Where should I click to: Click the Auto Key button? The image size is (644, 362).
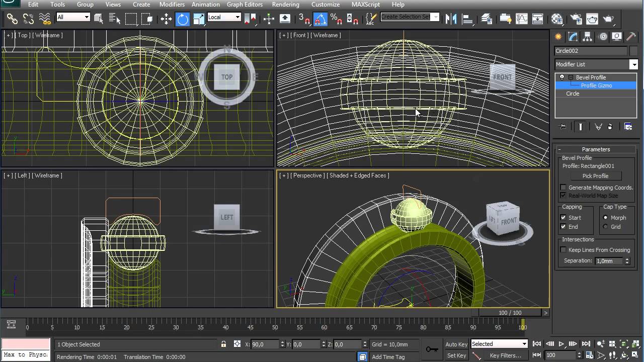[x=456, y=344]
